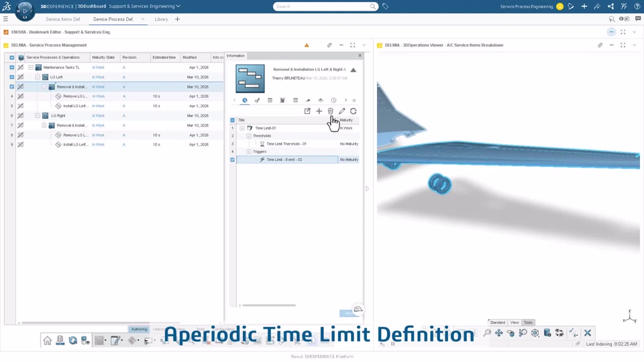Click the home icon in the bottom toolbar
The width and height of the screenshot is (644, 362).
coord(47,341)
